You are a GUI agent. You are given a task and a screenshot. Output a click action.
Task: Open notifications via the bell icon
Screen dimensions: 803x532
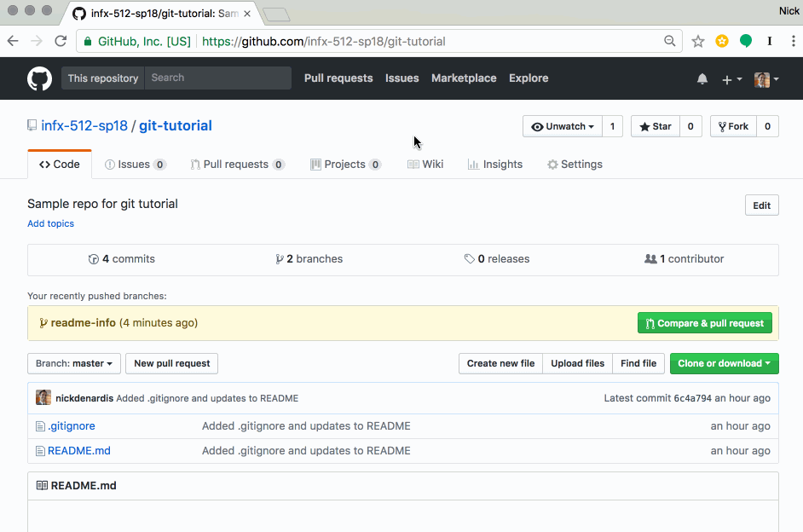[702, 78]
